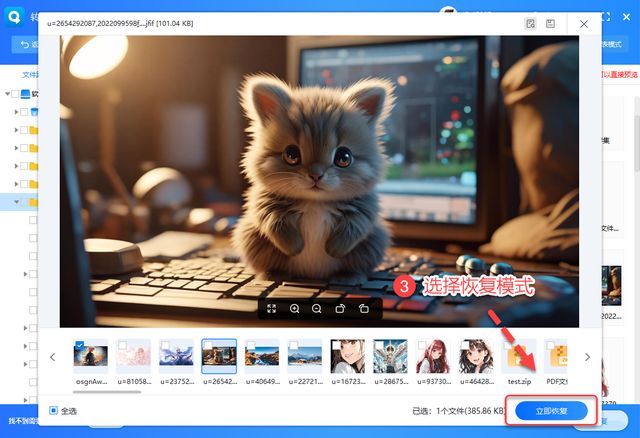Select the test.zip archive thumbnail

coord(519,356)
